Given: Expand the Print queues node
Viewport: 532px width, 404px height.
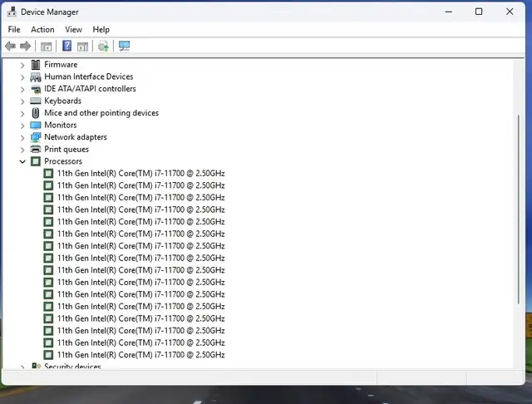Looking at the screenshot, I should (22, 150).
